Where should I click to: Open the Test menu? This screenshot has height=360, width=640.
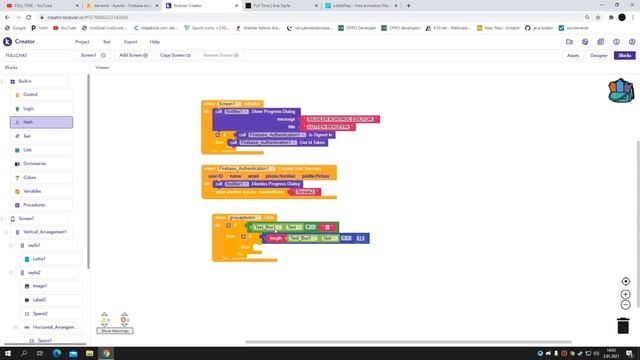(x=107, y=42)
